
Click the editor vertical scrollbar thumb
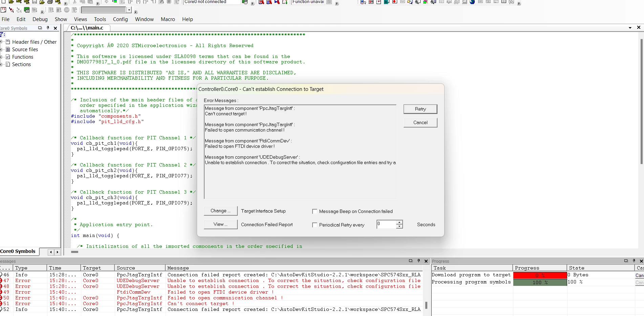pyautogui.click(x=641, y=102)
